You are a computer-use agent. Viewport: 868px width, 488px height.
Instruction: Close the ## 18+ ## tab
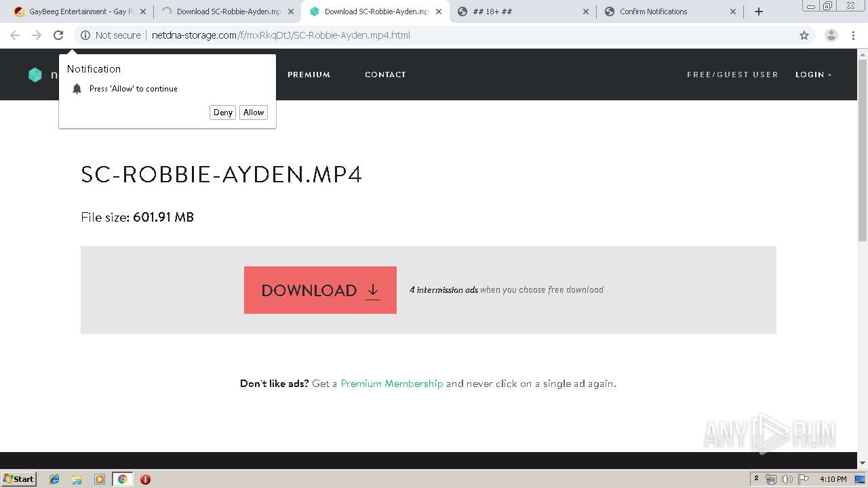(586, 12)
